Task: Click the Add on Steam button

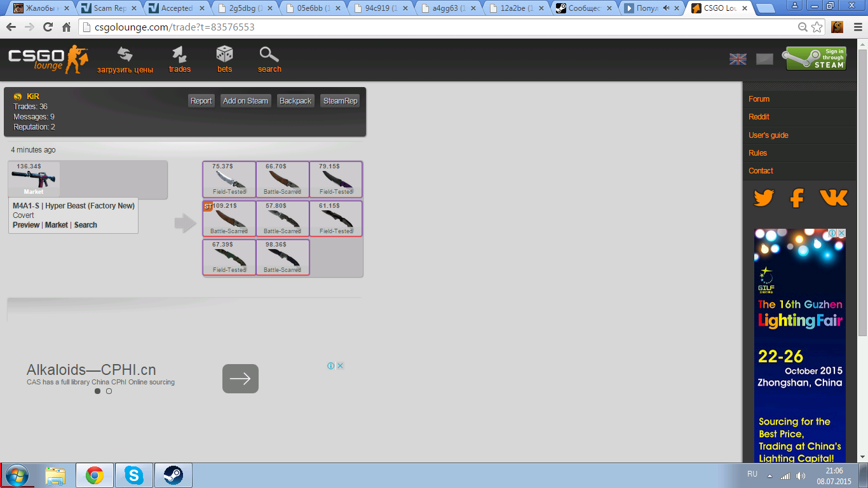Action: [x=245, y=101]
